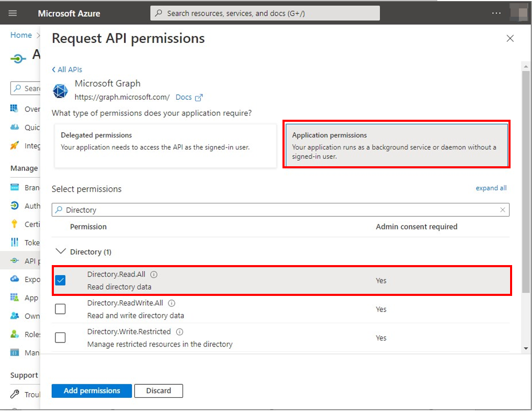The image size is (532, 412).
Task: Enable the Directory.Write.Restricted permission
Action: [x=60, y=337]
